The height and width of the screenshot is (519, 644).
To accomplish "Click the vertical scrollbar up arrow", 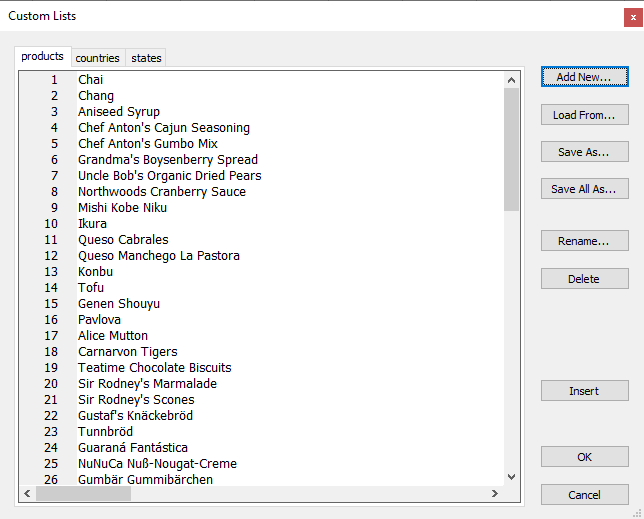I will 512,80.
